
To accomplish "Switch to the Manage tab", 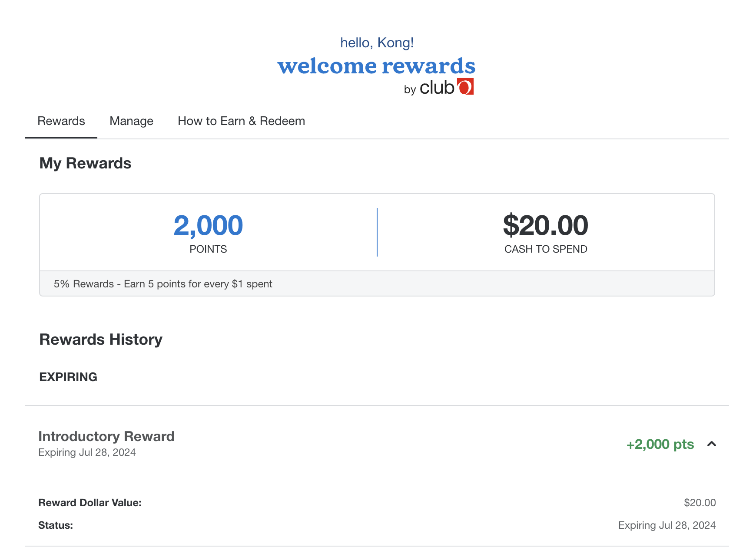I will coord(131,121).
